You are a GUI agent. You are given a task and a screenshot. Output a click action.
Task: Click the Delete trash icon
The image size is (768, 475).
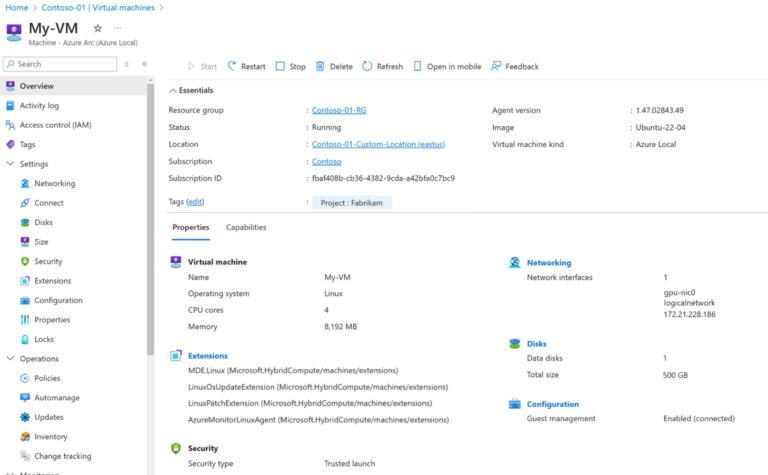coord(320,66)
